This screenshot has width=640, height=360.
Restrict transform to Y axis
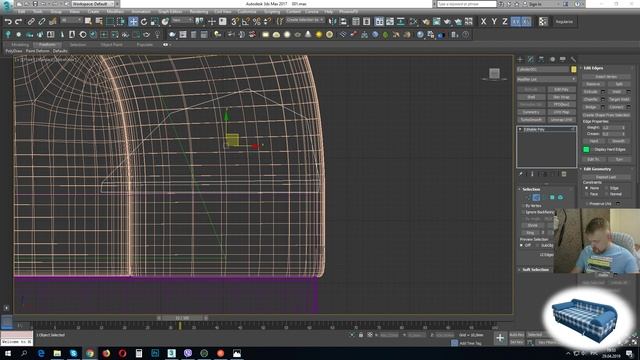click(494, 22)
